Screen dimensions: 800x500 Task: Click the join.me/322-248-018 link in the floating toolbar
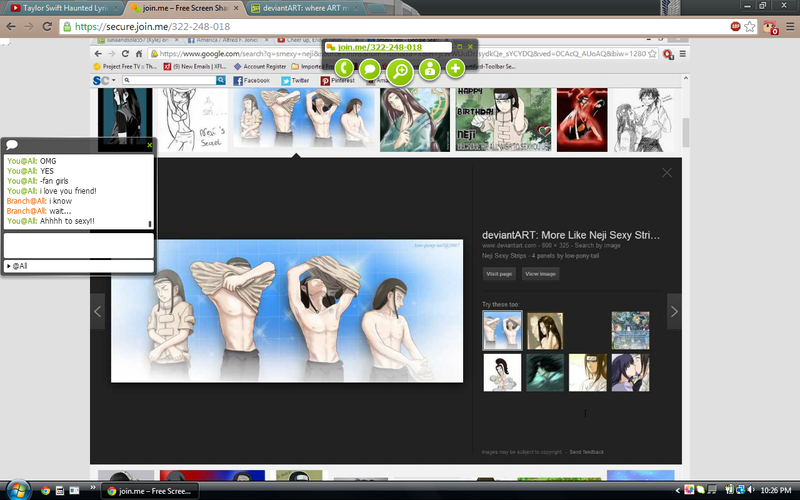coord(380,47)
